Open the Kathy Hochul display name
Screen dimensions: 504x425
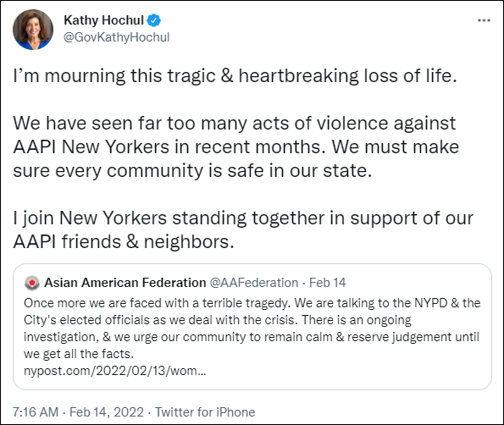click(x=103, y=20)
